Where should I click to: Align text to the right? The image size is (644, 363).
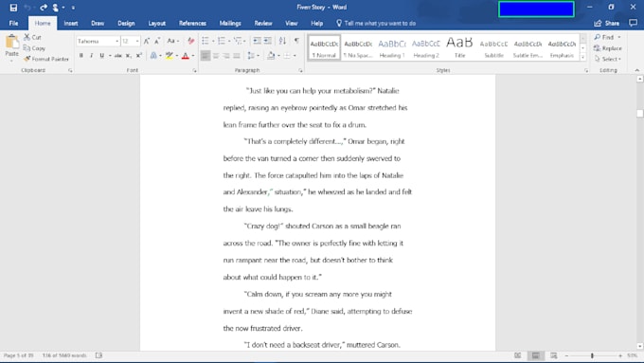tap(226, 56)
